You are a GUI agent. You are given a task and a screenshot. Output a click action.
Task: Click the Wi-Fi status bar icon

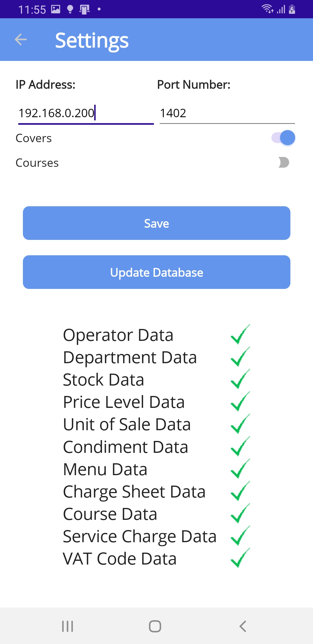[267, 9]
